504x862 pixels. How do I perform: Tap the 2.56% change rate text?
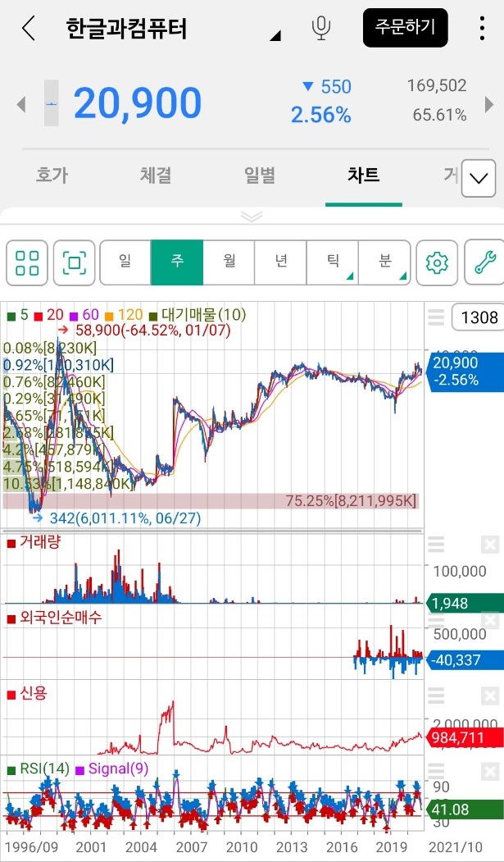320,115
